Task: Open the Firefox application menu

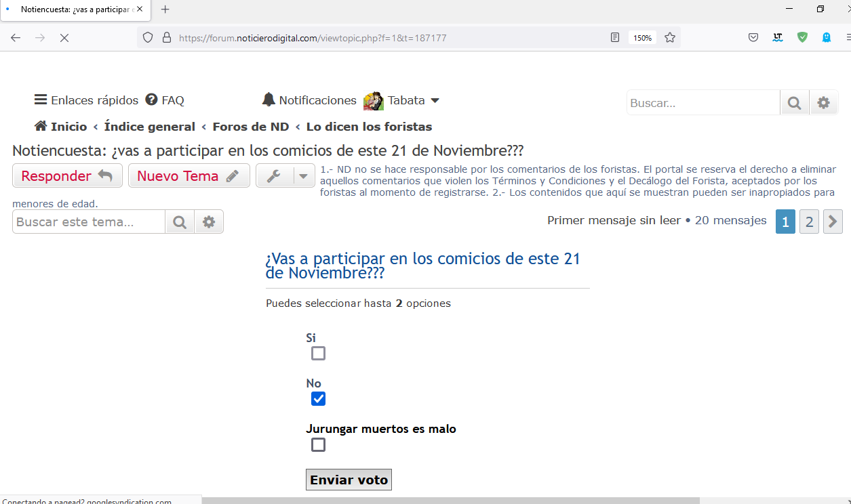Action: pos(848,38)
